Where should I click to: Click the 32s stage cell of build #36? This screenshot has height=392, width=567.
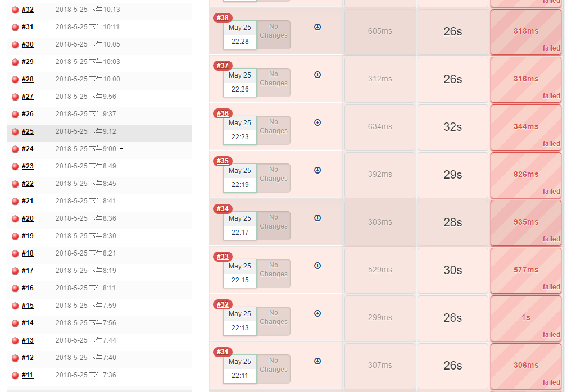click(453, 127)
